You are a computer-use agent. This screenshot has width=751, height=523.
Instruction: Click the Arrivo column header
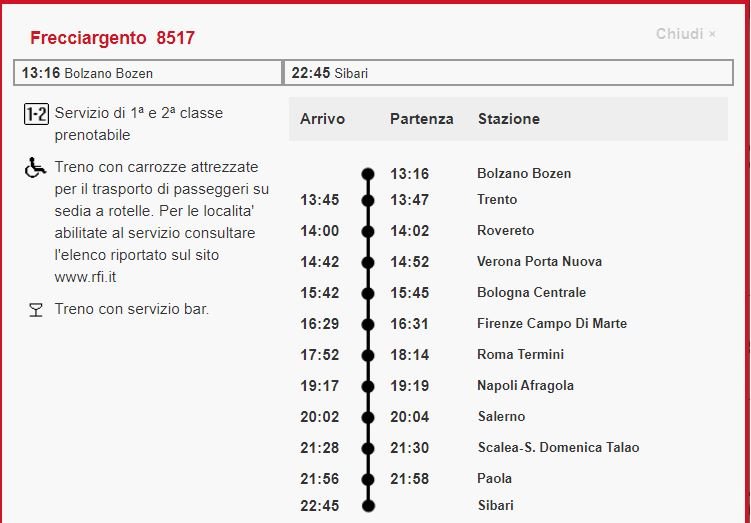pos(322,119)
